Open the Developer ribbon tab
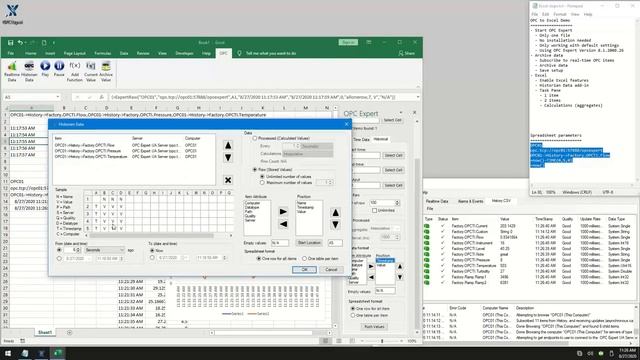This screenshot has width=640, height=360. click(184, 53)
